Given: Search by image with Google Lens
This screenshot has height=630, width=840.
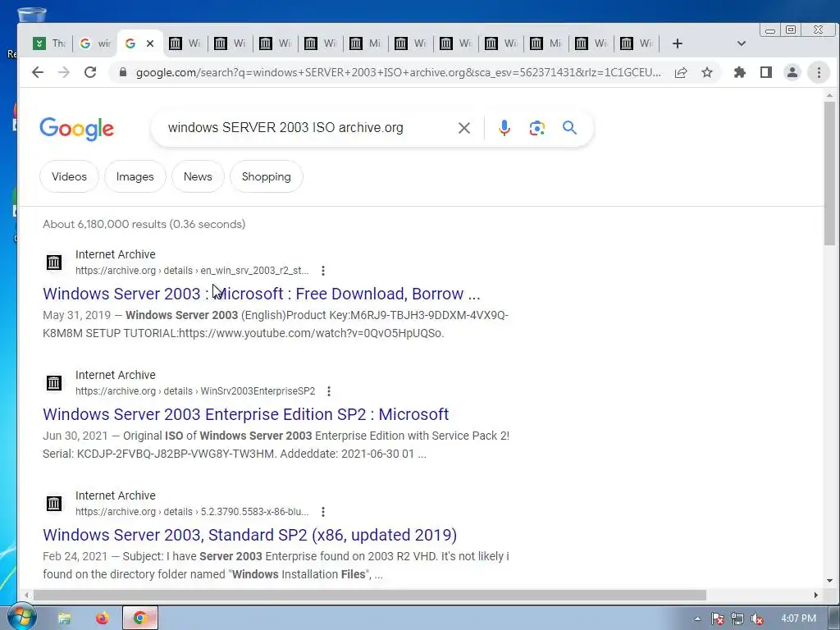Looking at the screenshot, I should coord(536,128).
